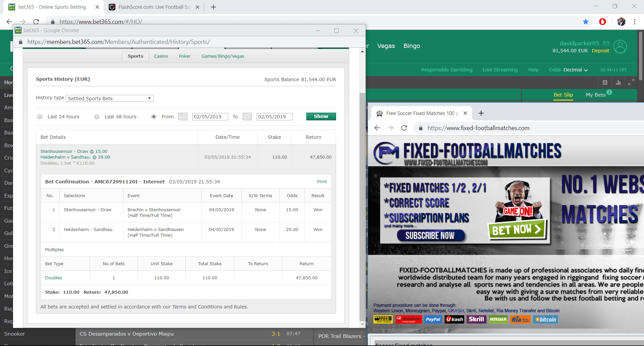Viewport: 644px width, 346px height.
Task: Open new tab in main Chrome window
Action: pyautogui.click(x=213, y=7)
